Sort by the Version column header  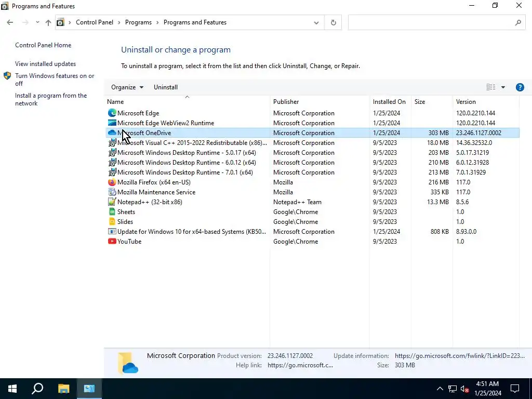(x=486, y=102)
